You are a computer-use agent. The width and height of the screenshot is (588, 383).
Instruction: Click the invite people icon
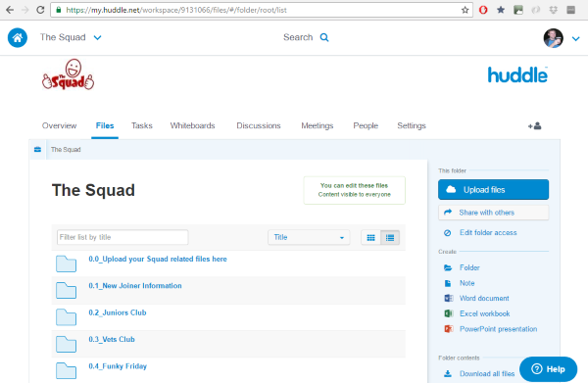click(x=534, y=126)
